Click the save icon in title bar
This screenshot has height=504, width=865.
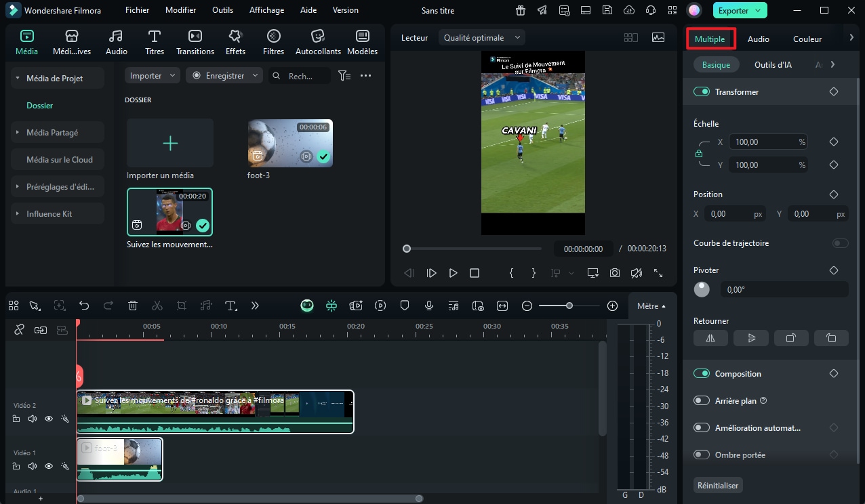[x=607, y=10]
